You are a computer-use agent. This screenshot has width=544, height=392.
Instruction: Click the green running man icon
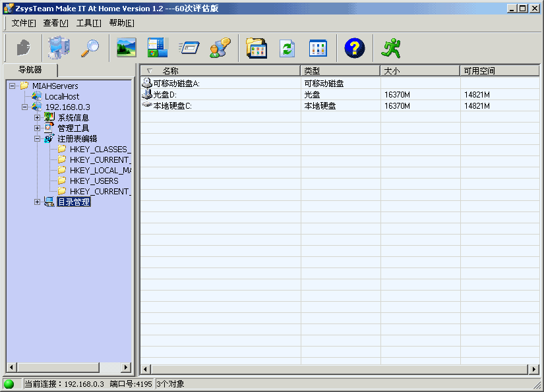(391, 48)
